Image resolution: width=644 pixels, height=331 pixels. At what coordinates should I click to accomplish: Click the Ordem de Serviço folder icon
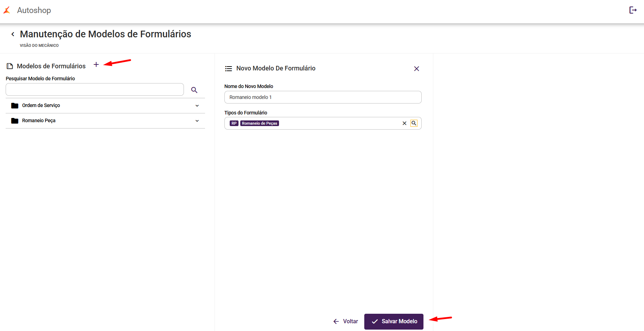[15, 106]
